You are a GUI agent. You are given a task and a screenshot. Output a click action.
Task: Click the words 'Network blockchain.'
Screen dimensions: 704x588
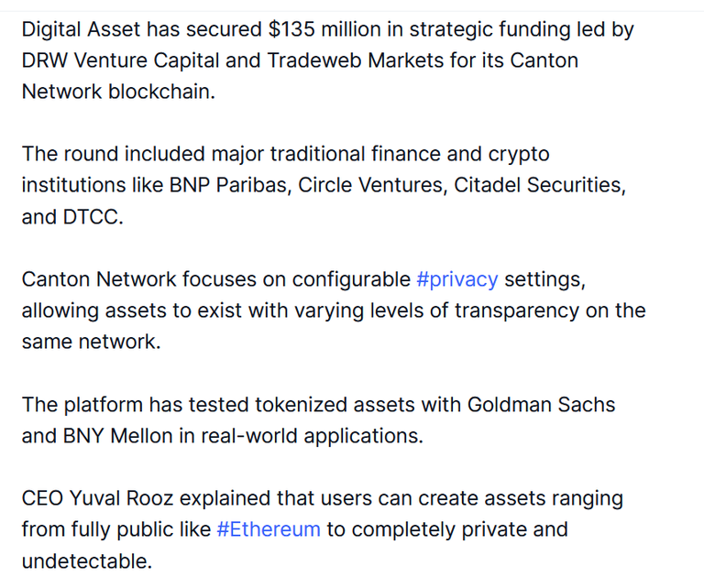[118, 92]
